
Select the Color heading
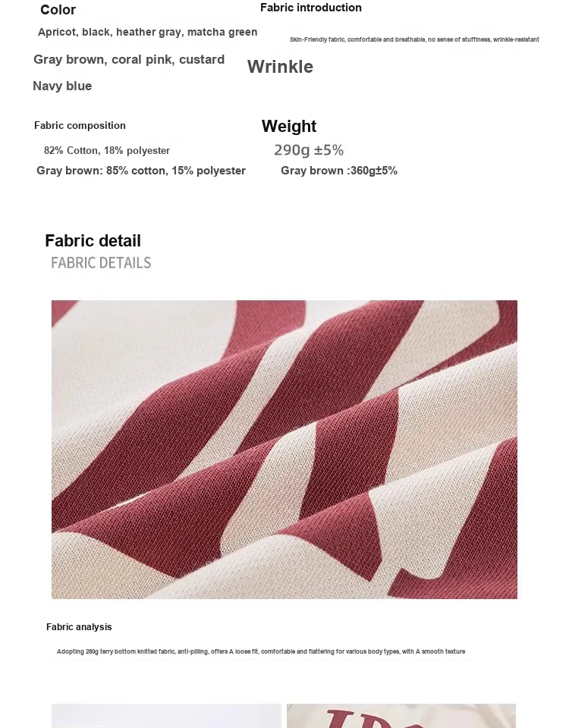[x=58, y=10]
